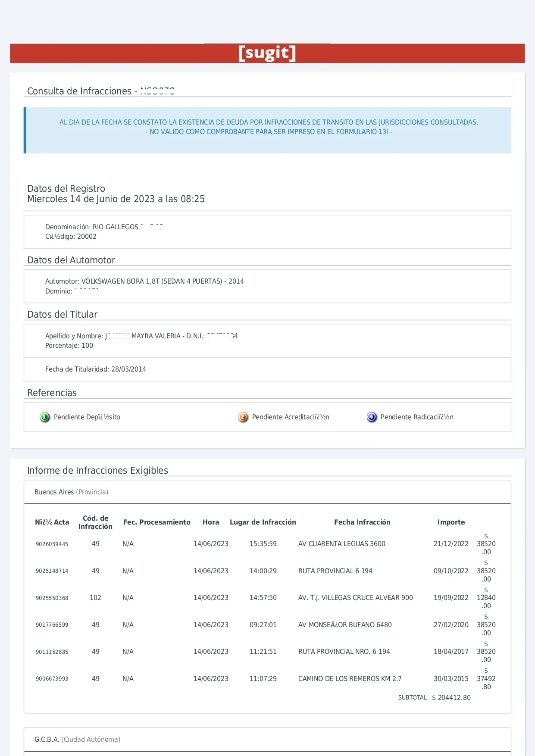Screen dimensions: 535x756
Task: Click the registry code 20002 line
Action: (71, 237)
